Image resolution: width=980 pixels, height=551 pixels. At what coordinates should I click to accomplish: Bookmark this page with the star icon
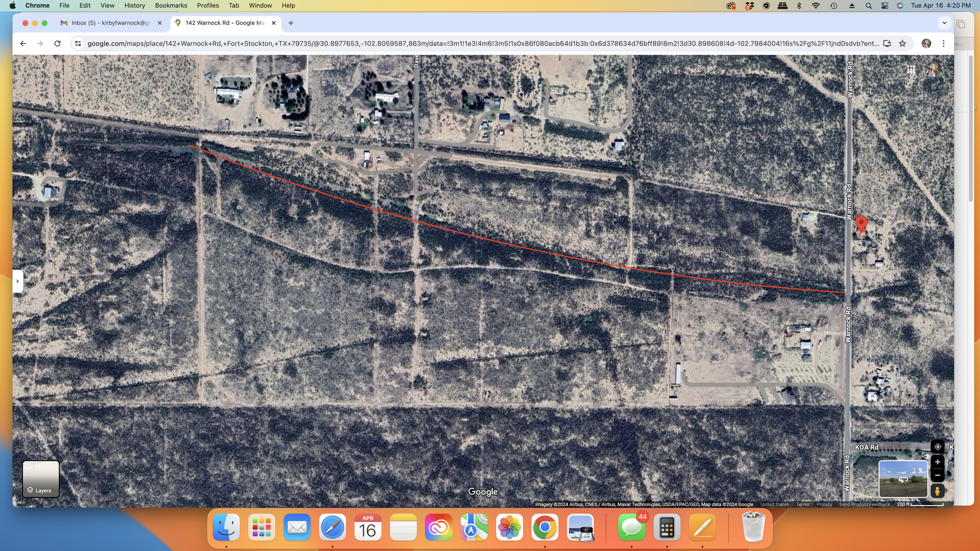point(902,43)
